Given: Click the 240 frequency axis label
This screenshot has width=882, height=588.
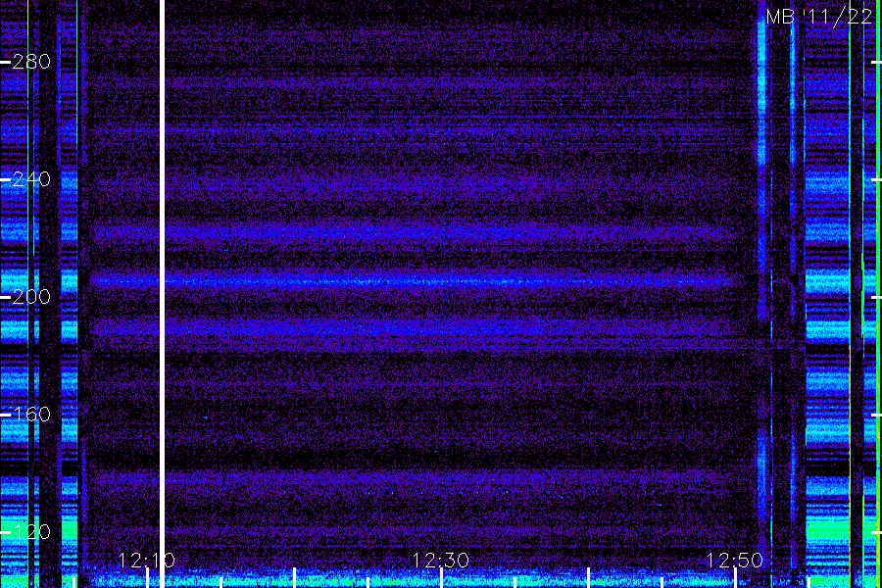Looking at the screenshot, I should (x=31, y=179).
